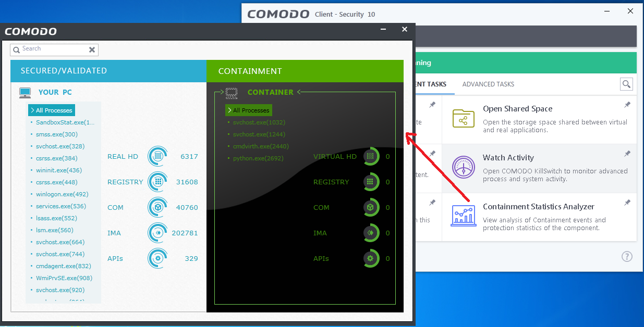Click the IMA value 202781
The width and height of the screenshot is (644, 327).
click(x=185, y=233)
